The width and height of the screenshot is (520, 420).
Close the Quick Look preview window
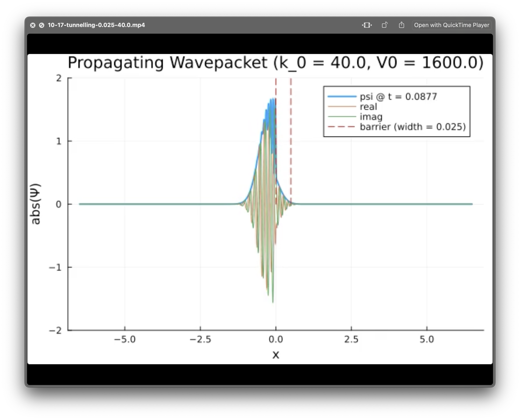[33, 25]
